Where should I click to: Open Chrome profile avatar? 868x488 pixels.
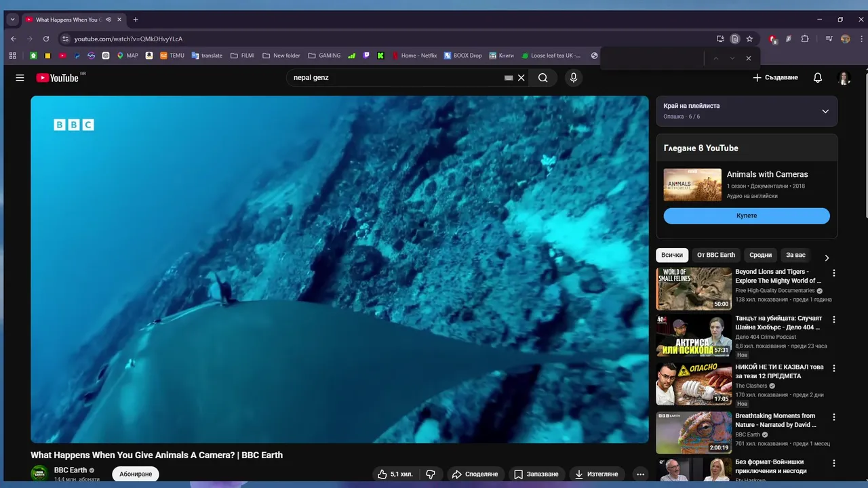point(845,39)
